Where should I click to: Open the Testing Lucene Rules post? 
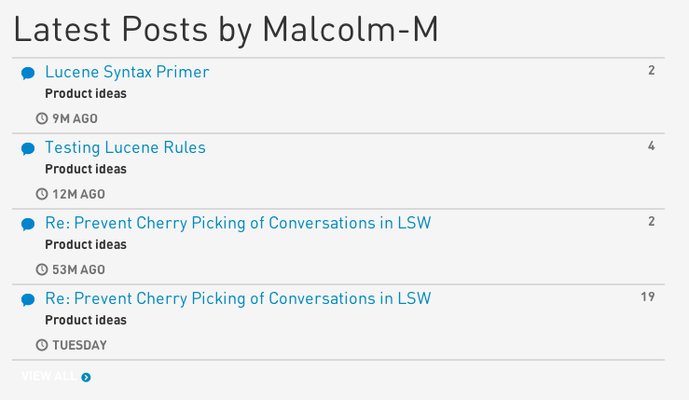tap(125, 148)
